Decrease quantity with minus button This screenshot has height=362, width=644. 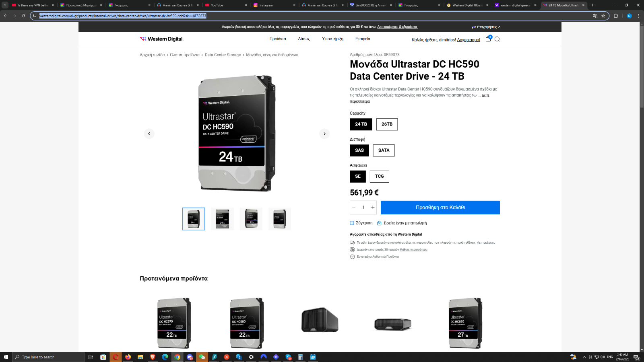coord(354,208)
